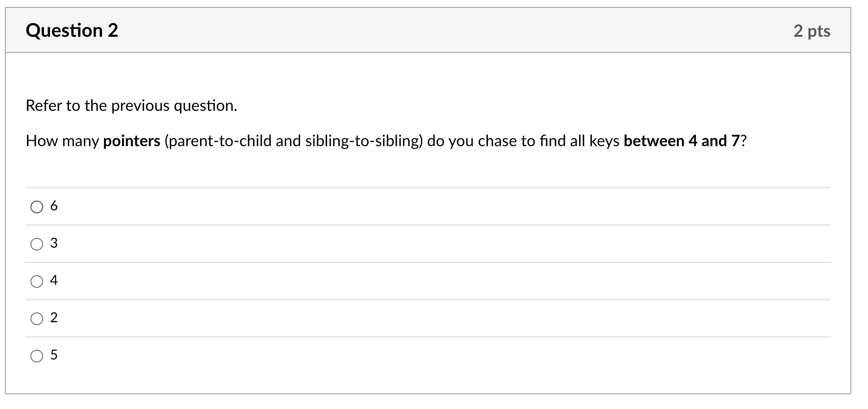Viewport: 868px width, 409px height.
Task: Click the 2 pts score label
Action: click(x=812, y=31)
